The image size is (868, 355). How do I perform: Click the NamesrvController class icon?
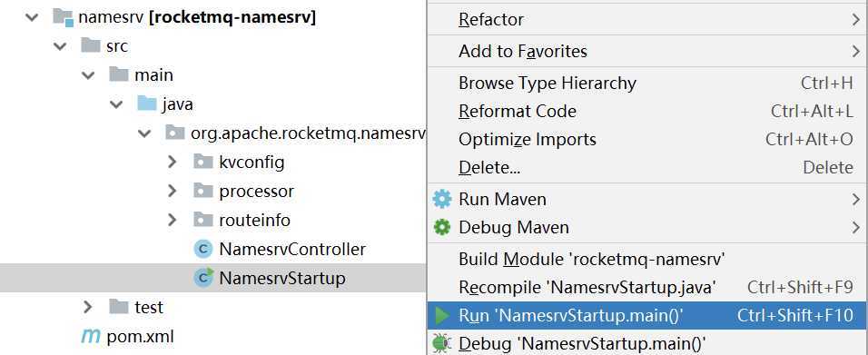(203, 249)
